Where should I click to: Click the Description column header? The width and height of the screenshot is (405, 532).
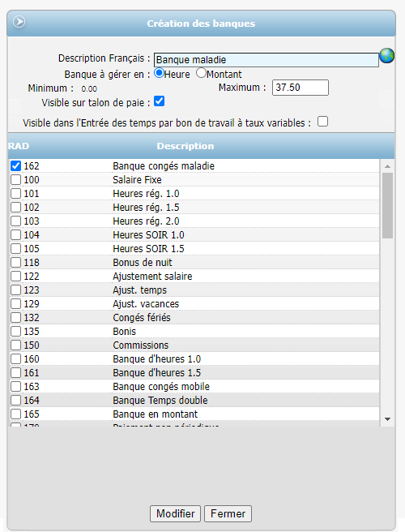(x=185, y=146)
